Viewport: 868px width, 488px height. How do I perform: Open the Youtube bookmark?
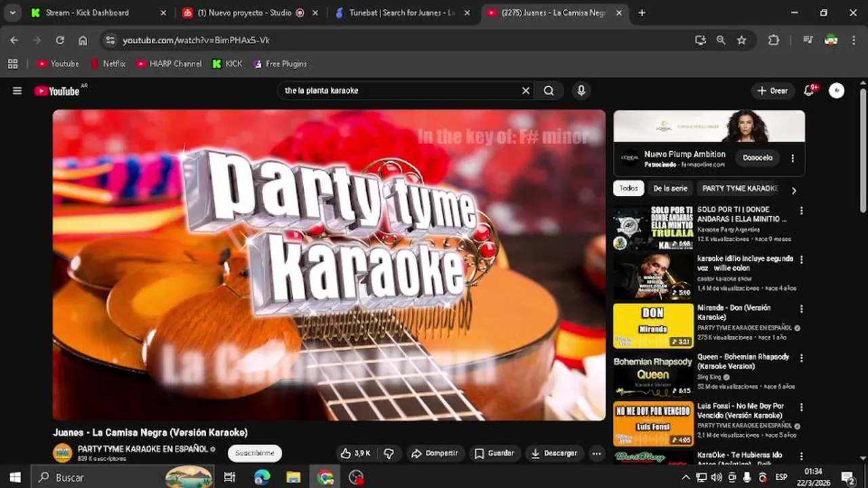[x=58, y=64]
